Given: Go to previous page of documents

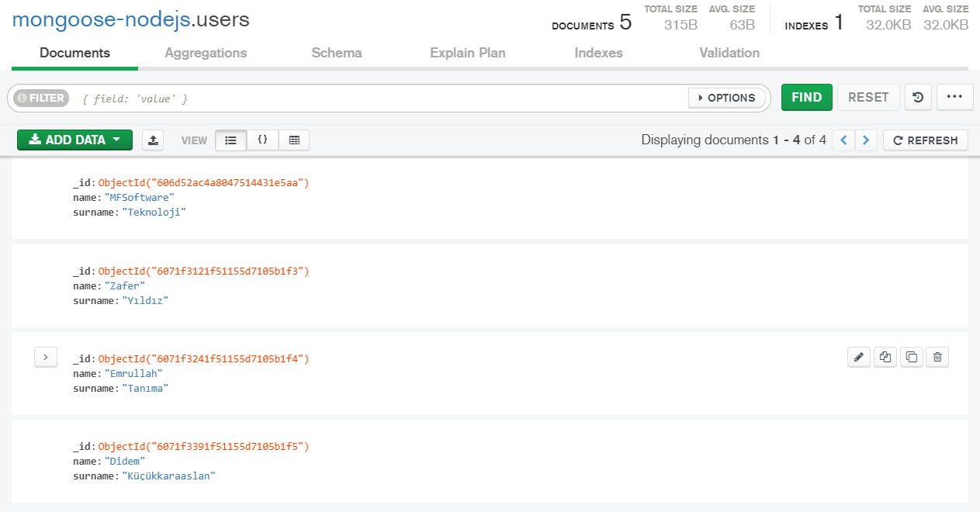Looking at the screenshot, I should click(843, 140).
